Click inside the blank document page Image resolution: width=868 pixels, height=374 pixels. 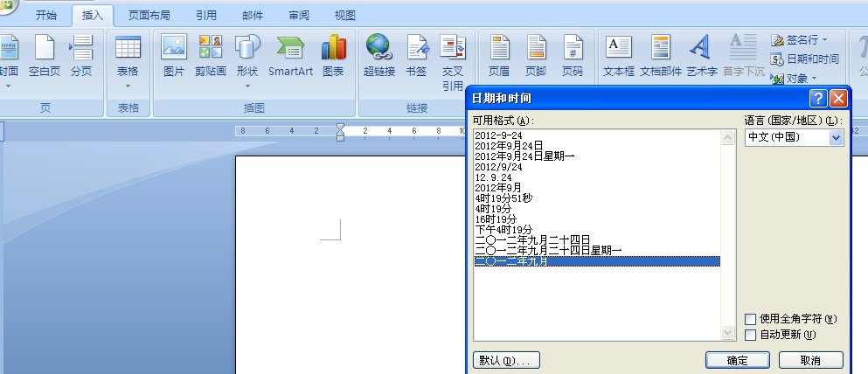coord(350,266)
